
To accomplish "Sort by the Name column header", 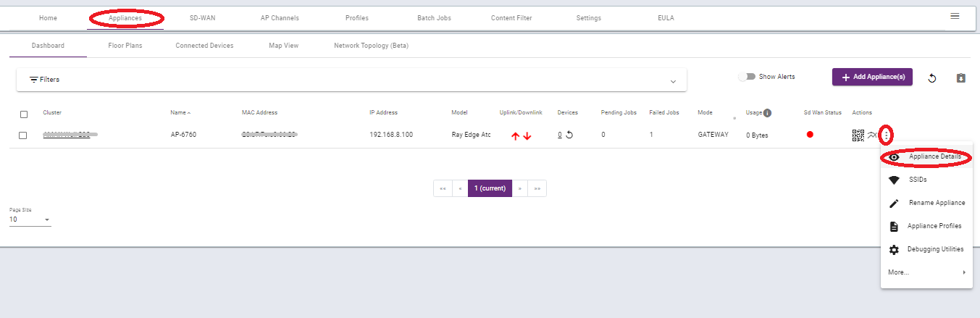I will (178, 113).
